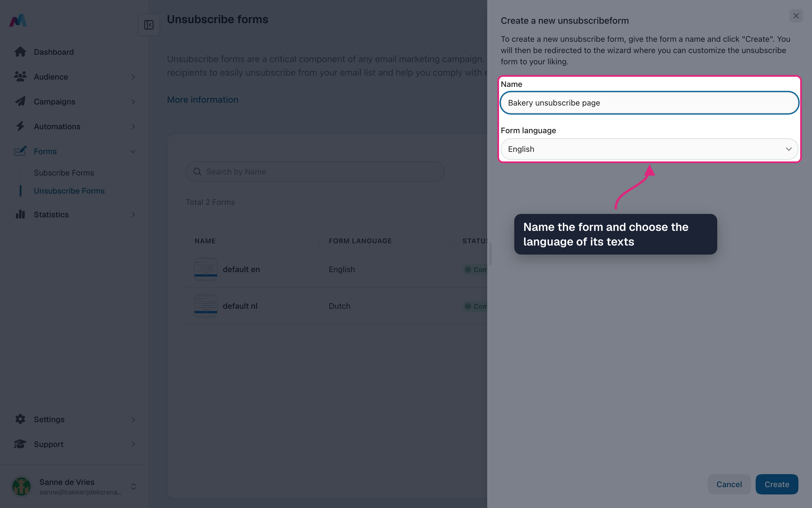Click the 'default nl' form name

[x=240, y=306]
